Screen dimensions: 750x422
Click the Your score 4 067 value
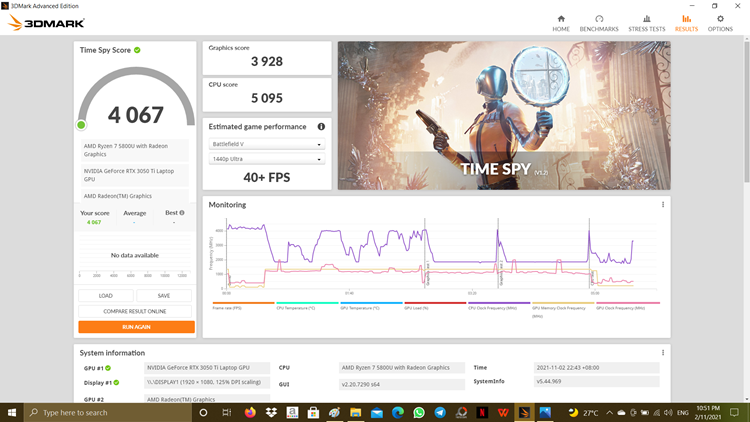tap(94, 222)
